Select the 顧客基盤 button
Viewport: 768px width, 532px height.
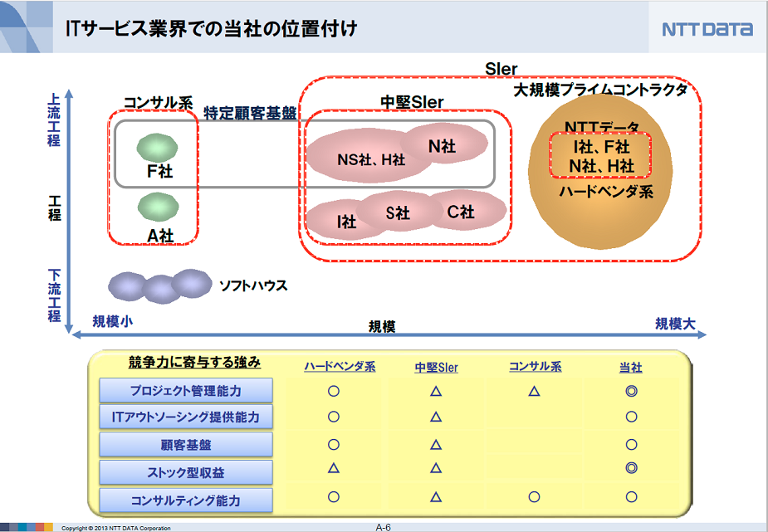pyautogui.click(x=186, y=444)
